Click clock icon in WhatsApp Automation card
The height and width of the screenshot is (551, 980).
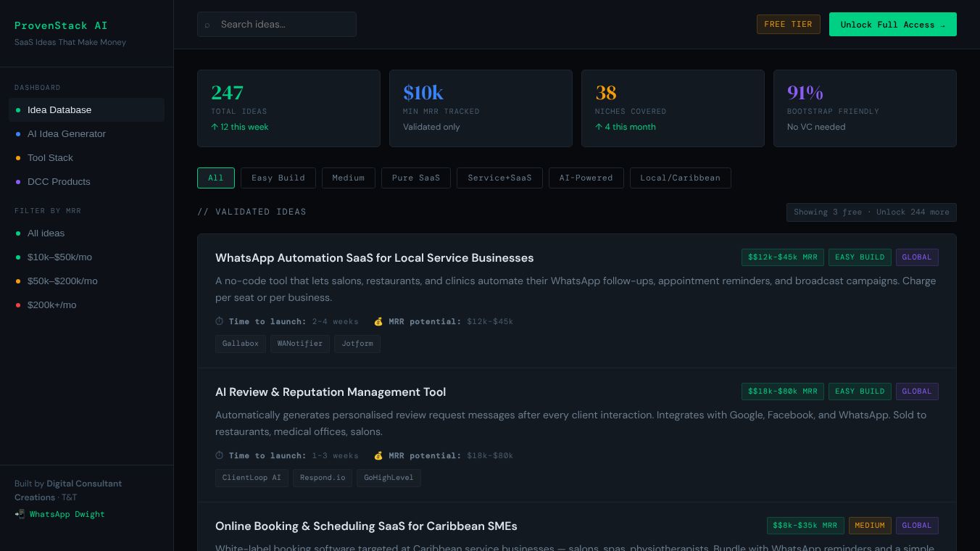tap(220, 321)
